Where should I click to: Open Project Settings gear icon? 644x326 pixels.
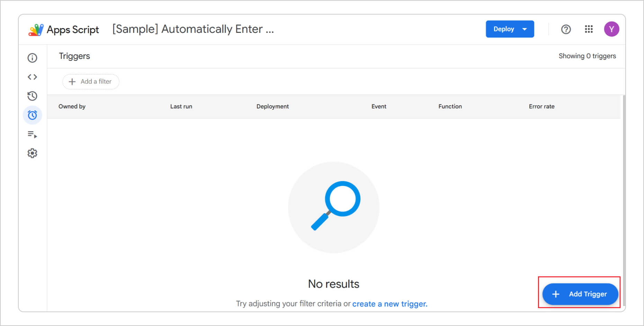[32, 153]
